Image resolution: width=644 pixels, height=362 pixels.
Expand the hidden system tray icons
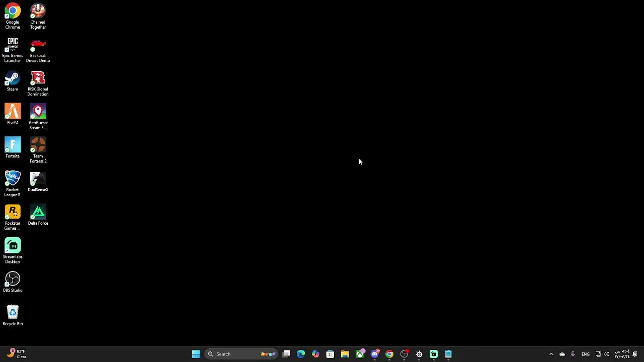551,354
